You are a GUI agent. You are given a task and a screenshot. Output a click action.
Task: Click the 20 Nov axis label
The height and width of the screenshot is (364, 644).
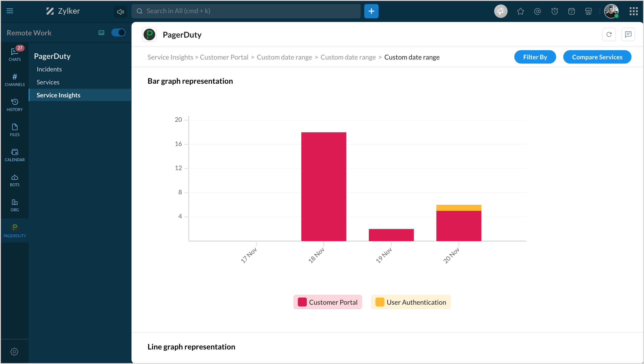(x=451, y=255)
